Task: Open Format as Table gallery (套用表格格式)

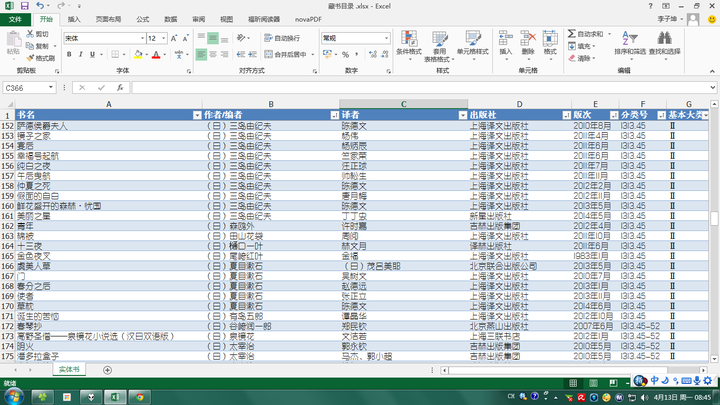Action: coord(439,46)
